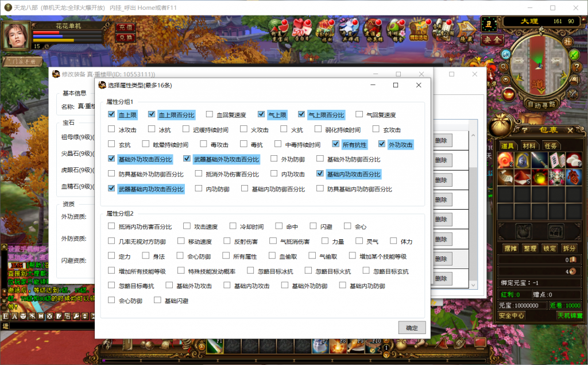Click the magnifier icon beside the minimap
588x365 pixels.
[504, 68]
